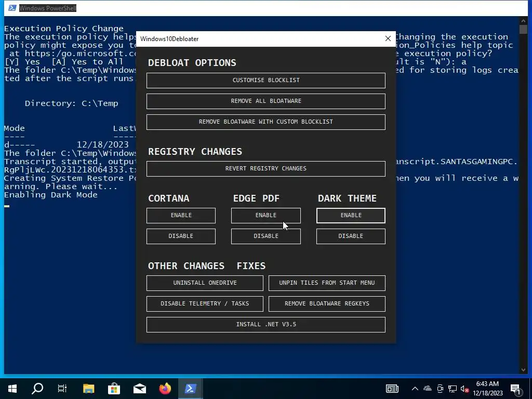Click the PowerShell vertical scrollbar thumb

pos(523,30)
